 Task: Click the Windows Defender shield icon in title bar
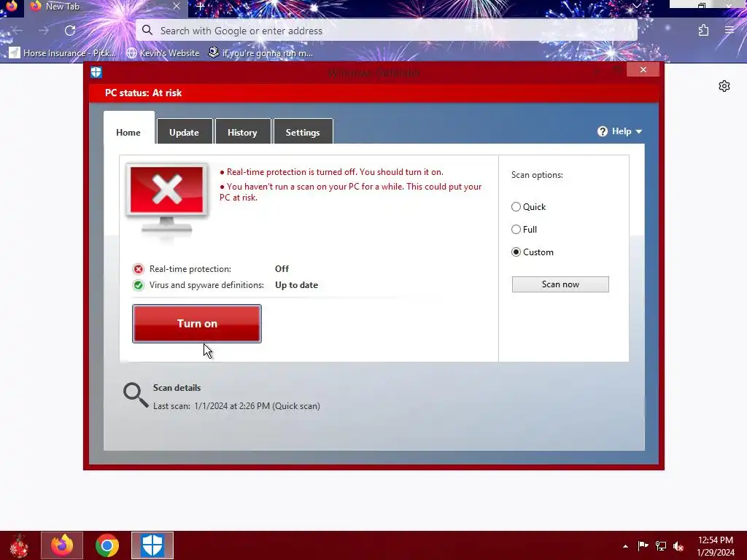tap(96, 72)
